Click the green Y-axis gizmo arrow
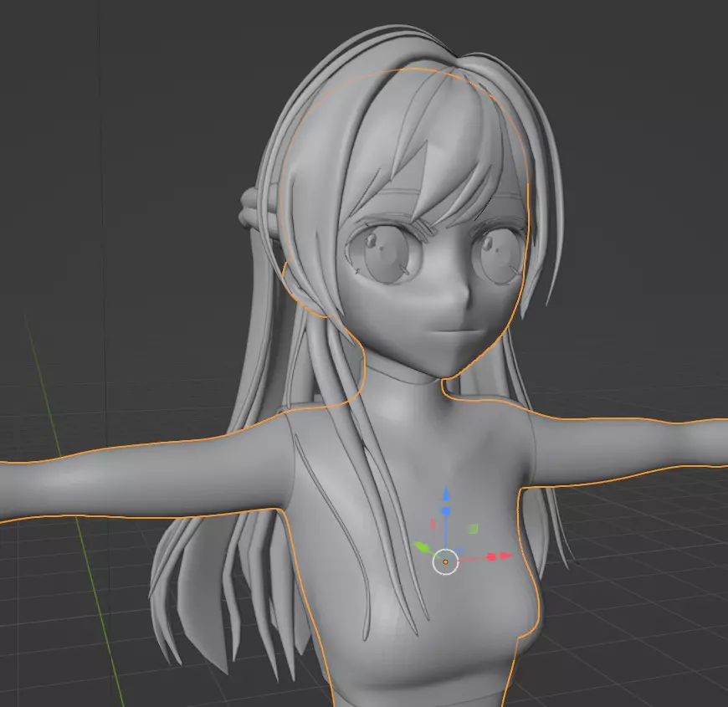The width and height of the screenshot is (728, 707). click(422, 547)
